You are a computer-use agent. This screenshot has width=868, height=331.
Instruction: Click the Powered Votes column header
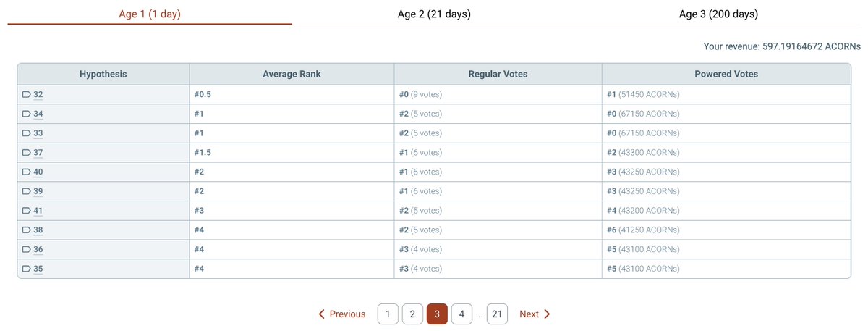pos(726,74)
